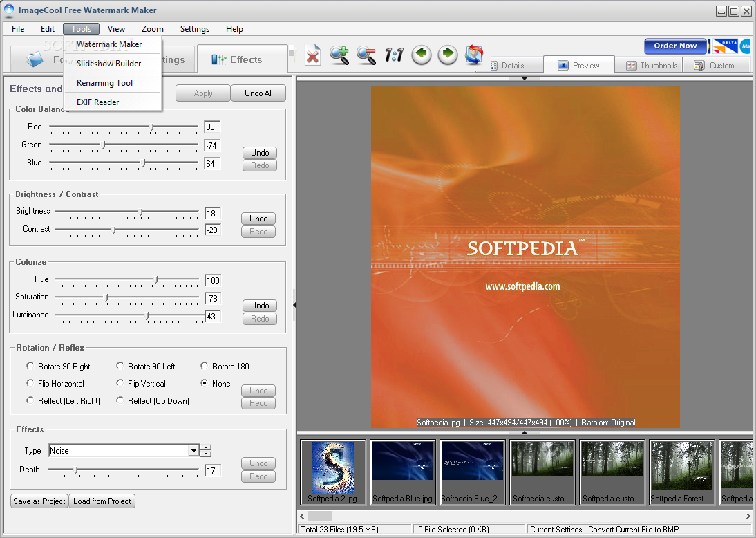Switch to the Custom view tab
This screenshot has width=756, height=538.
pos(717,66)
